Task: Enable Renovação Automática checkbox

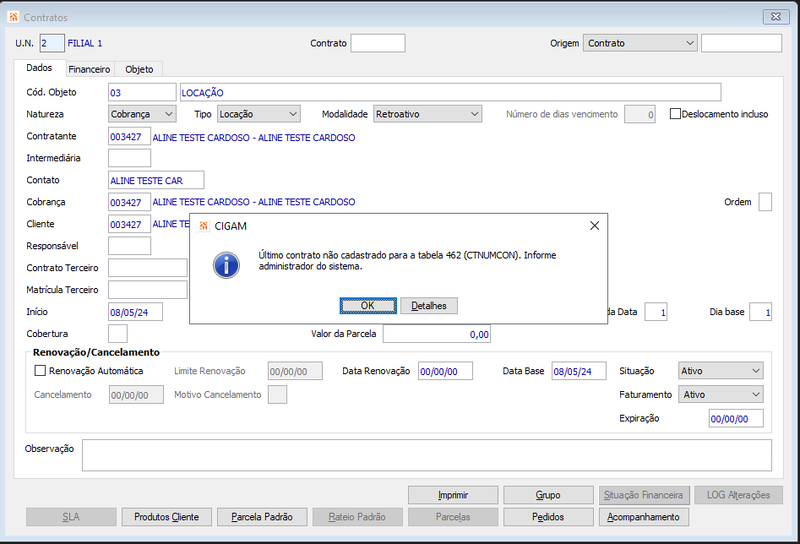Action: pos(40,370)
